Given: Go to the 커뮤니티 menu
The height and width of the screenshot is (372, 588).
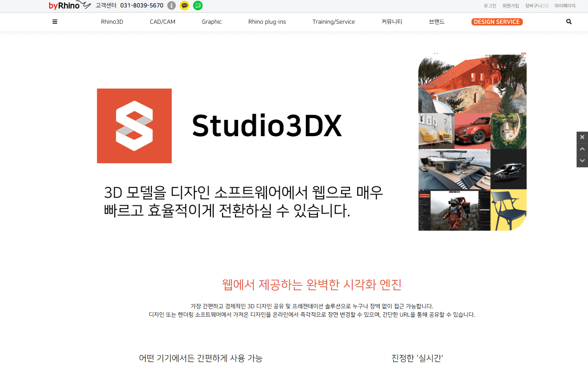Looking at the screenshot, I should pos(392,22).
